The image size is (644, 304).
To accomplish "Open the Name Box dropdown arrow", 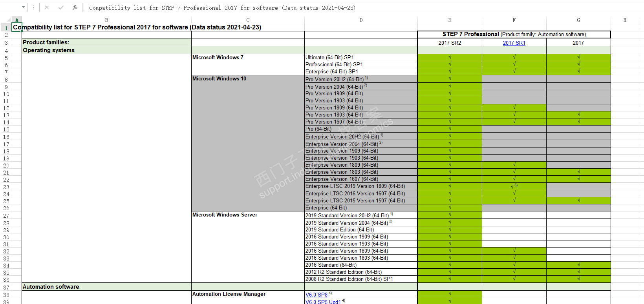I will (24, 7).
